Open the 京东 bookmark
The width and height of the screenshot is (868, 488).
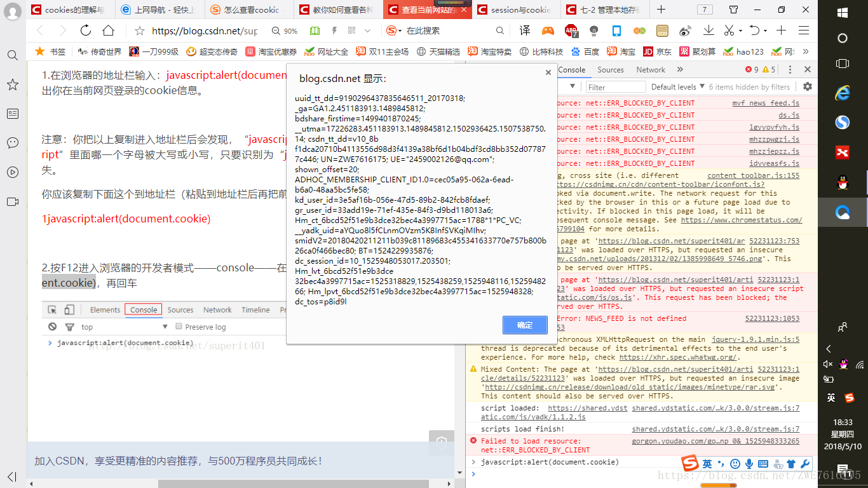[658, 51]
